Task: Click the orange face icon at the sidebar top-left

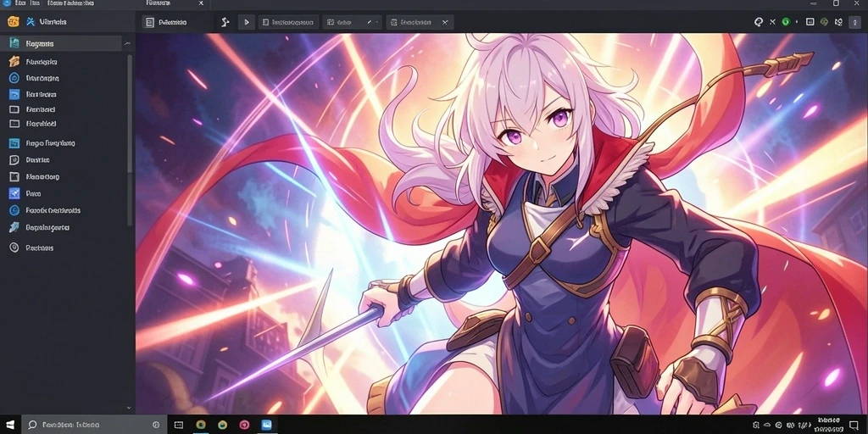Action: pyautogui.click(x=14, y=22)
